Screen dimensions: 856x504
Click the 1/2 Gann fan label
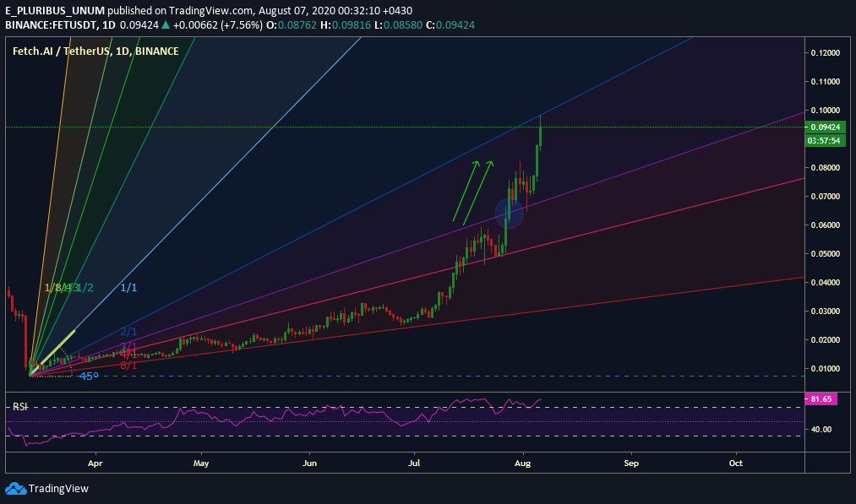(85, 287)
